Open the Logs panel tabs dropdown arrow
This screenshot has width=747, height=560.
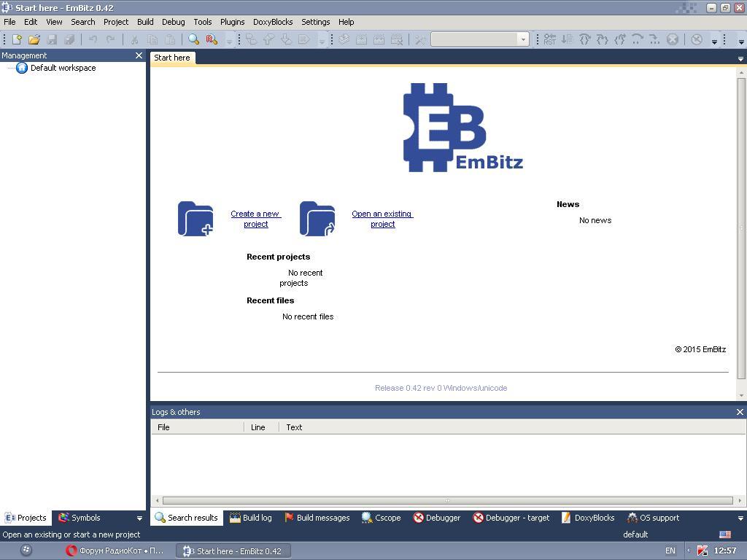point(740,518)
